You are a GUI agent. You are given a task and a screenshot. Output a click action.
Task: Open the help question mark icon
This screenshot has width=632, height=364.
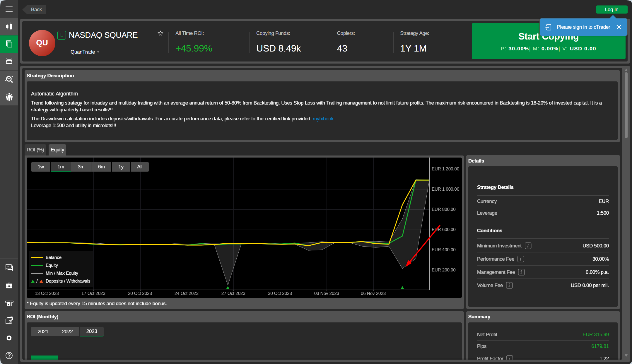tap(9, 356)
